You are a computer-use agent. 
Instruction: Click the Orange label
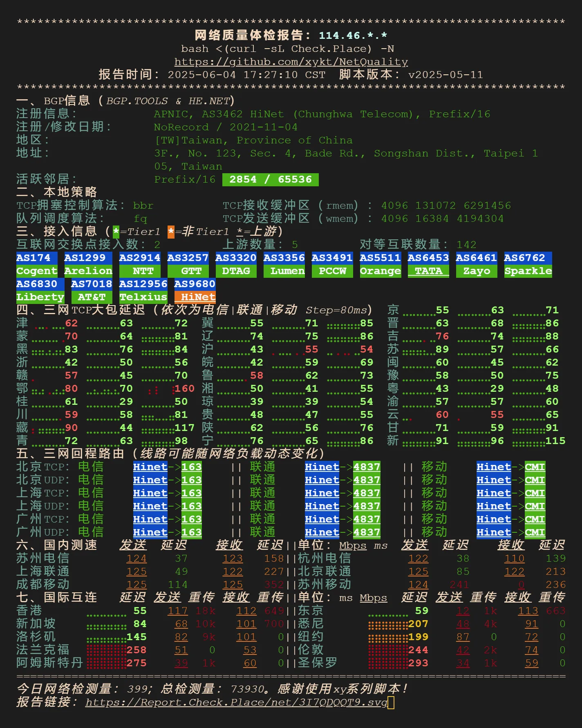380,271
